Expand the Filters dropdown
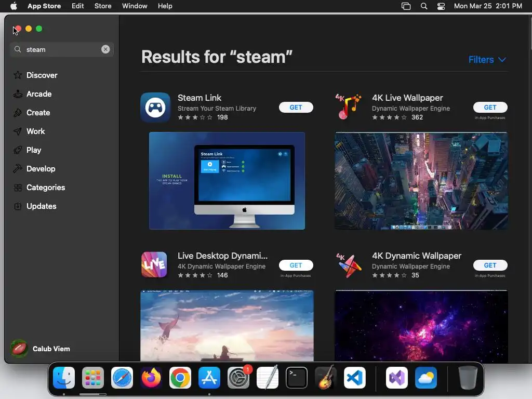Viewport: 532px width, 399px height. coord(487,60)
